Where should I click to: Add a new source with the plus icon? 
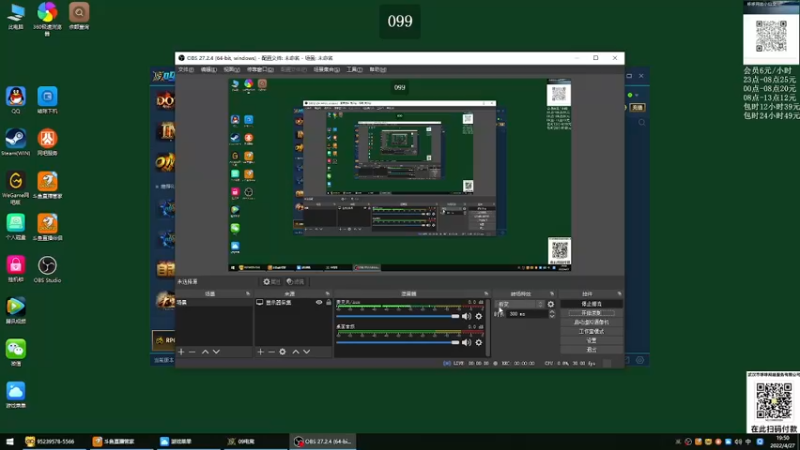[x=260, y=352]
